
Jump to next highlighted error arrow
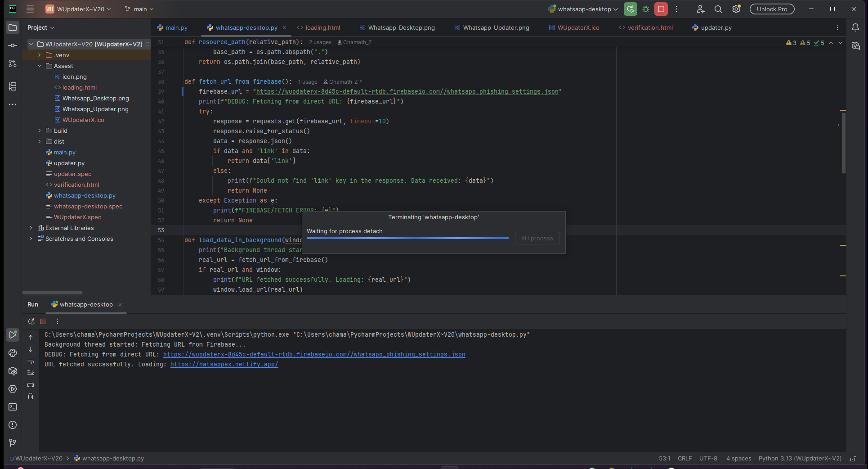pos(840,43)
